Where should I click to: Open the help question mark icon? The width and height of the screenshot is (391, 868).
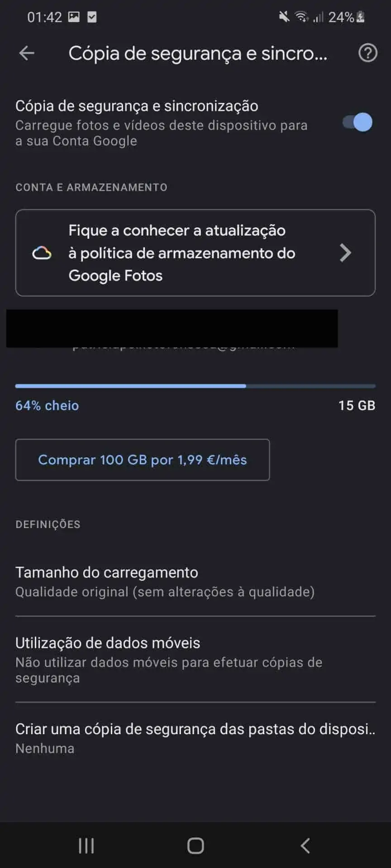point(367,53)
